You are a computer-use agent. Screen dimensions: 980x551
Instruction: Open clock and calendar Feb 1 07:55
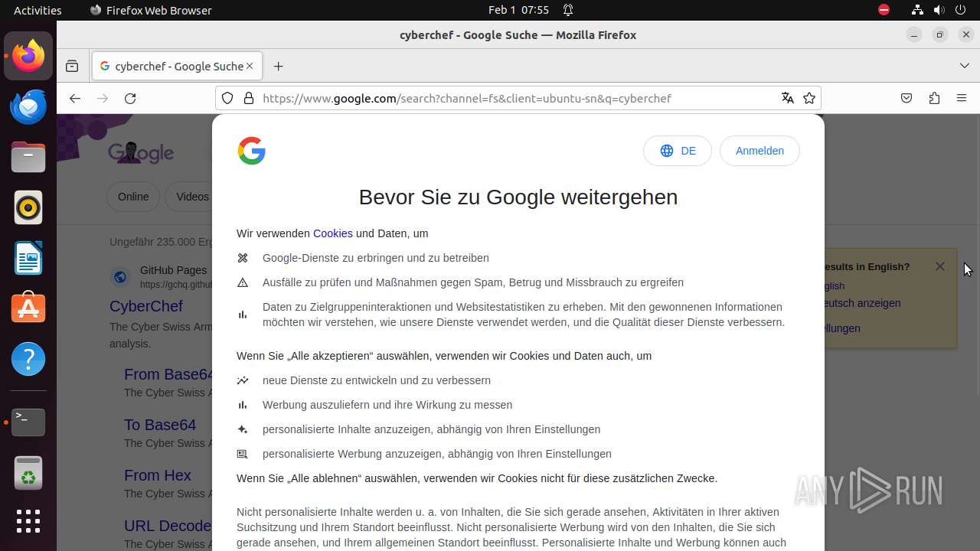point(518,10)
